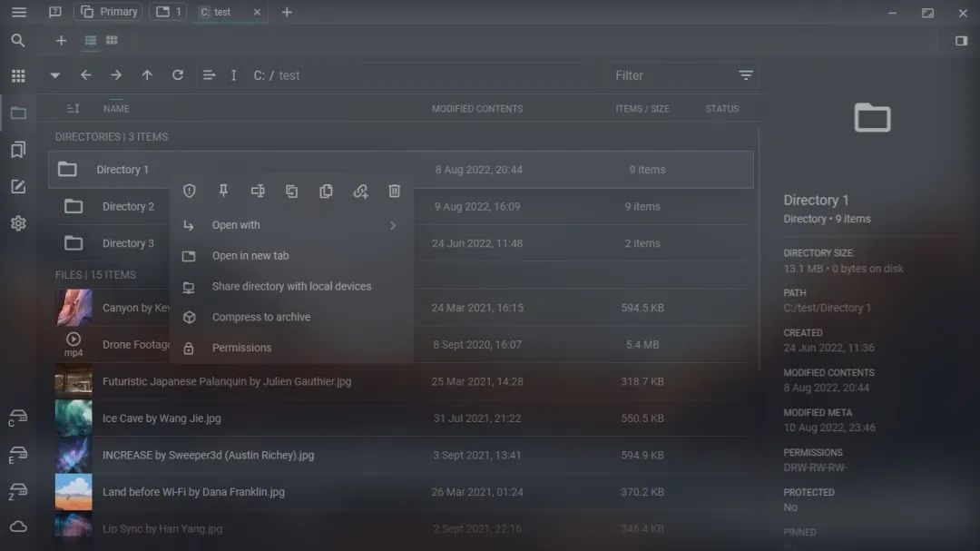Viewport: 980px width, 551px height.
Task: Open 'Permissions' from context menu
Action: (291, 348)
